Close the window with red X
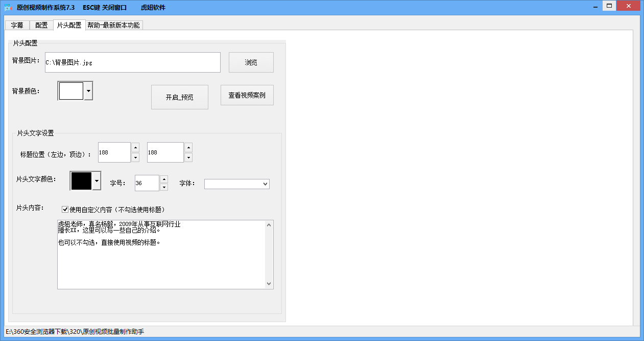Screen dimensions: 644x341 pos(628,6)
